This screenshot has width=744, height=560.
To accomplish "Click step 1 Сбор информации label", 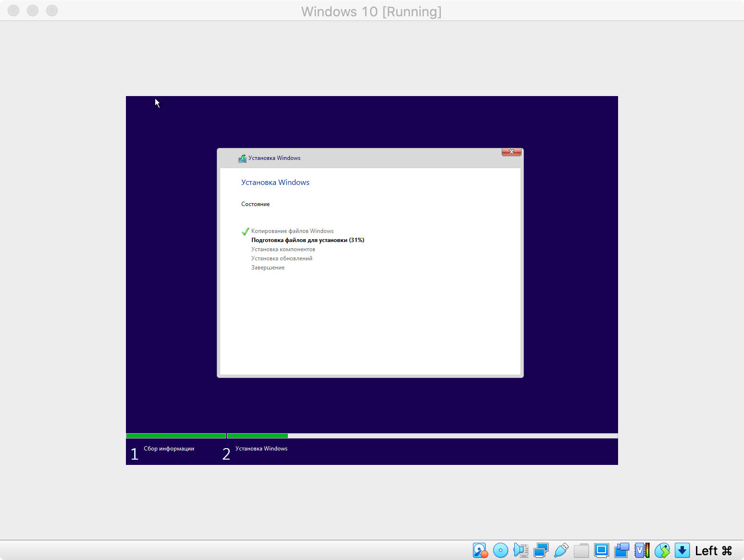I will pyautogui.click(x=169, y=449).
